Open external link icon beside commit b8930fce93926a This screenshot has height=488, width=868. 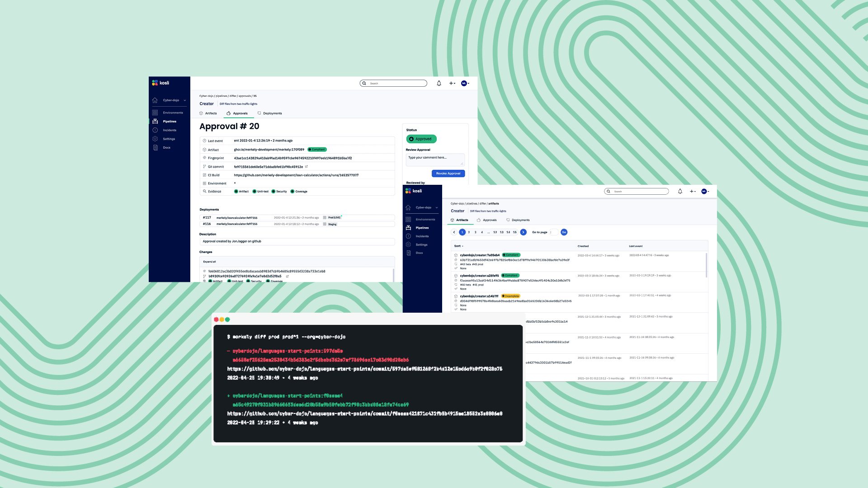[x=287, y=276]
